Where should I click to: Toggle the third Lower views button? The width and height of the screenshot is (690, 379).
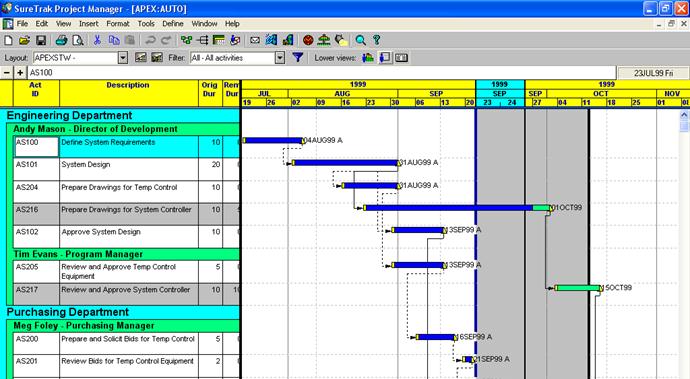[401, 58]
